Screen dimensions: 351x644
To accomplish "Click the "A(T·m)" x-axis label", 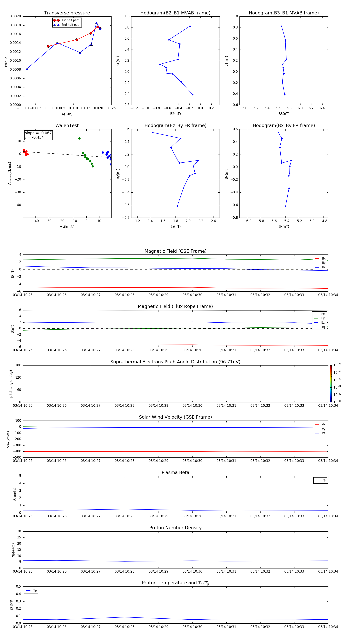I will [67, 114].
